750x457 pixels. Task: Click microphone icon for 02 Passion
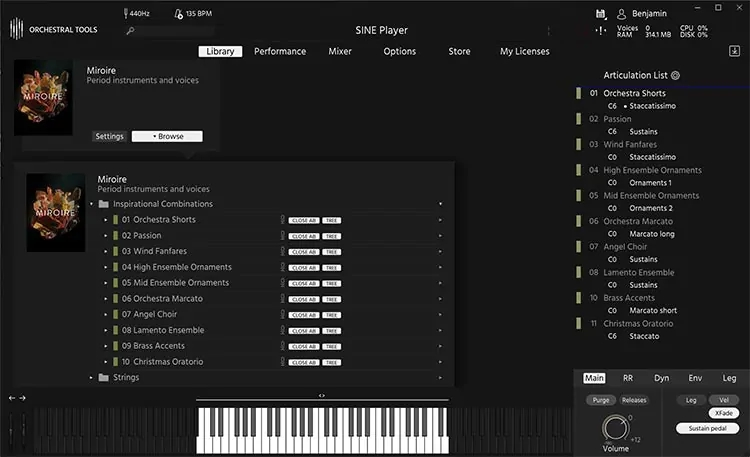[283, 235]
